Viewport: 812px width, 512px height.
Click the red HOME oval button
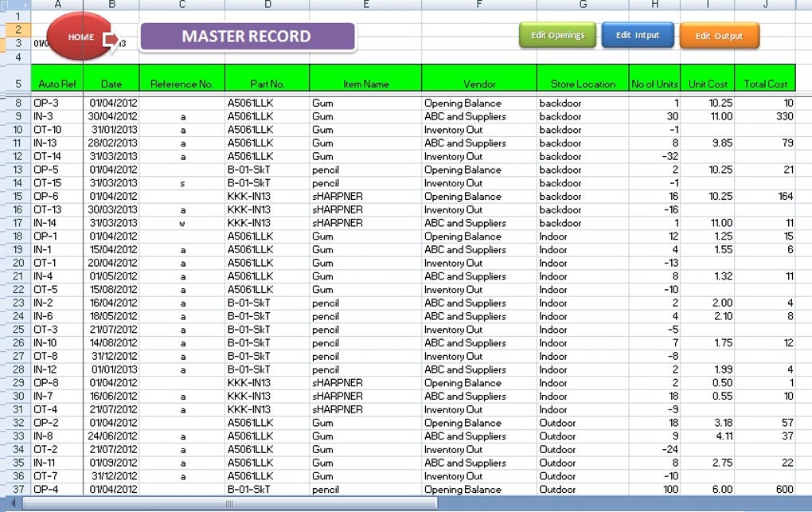click(80, 37)
